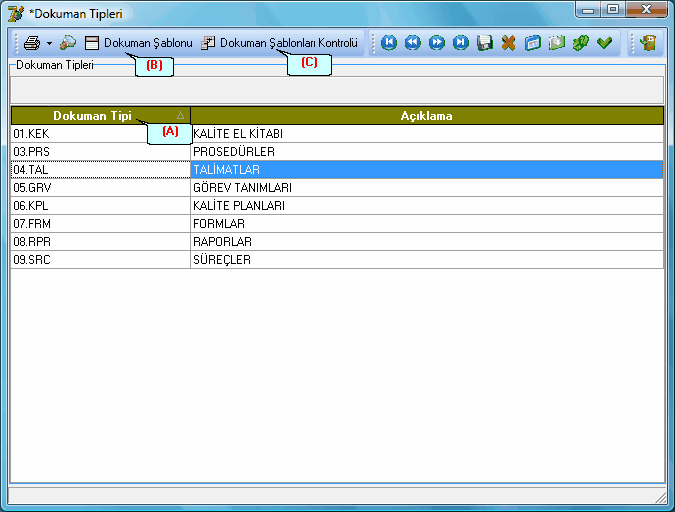Select the 09.SRC document type row
The height and width of the screenshot is (512, 675).
point(100,260)
